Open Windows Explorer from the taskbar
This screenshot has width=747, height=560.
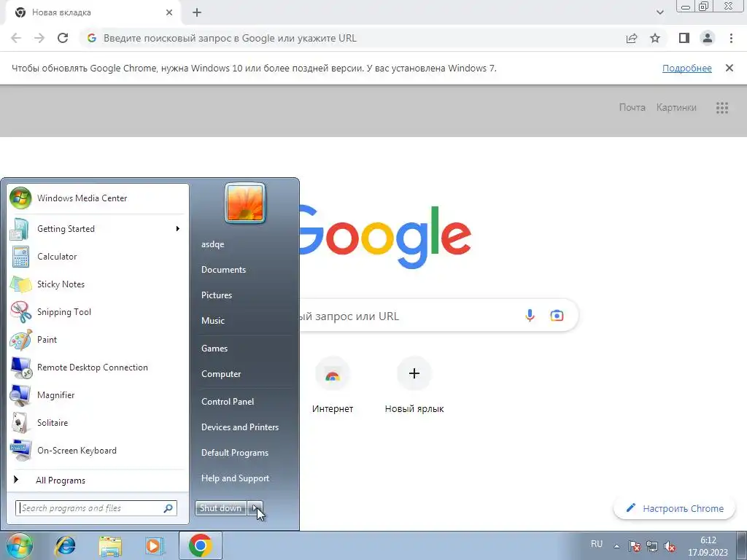(110, 545)
